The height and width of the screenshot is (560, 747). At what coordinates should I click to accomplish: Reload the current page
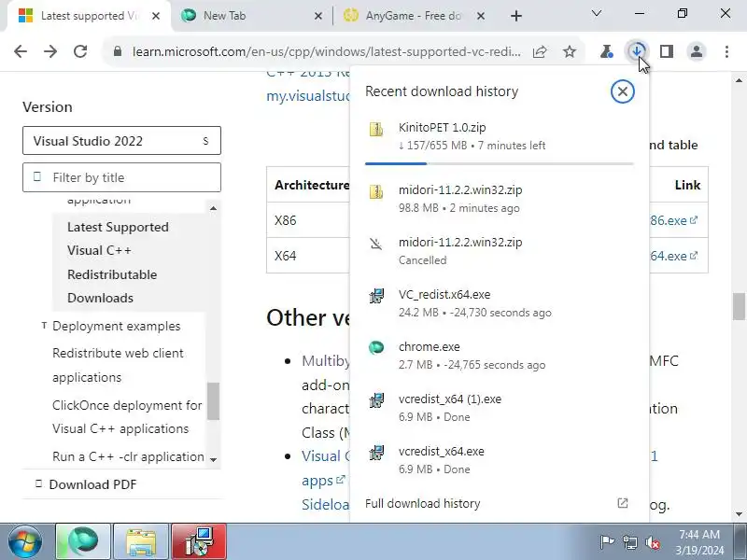(80, 51)
